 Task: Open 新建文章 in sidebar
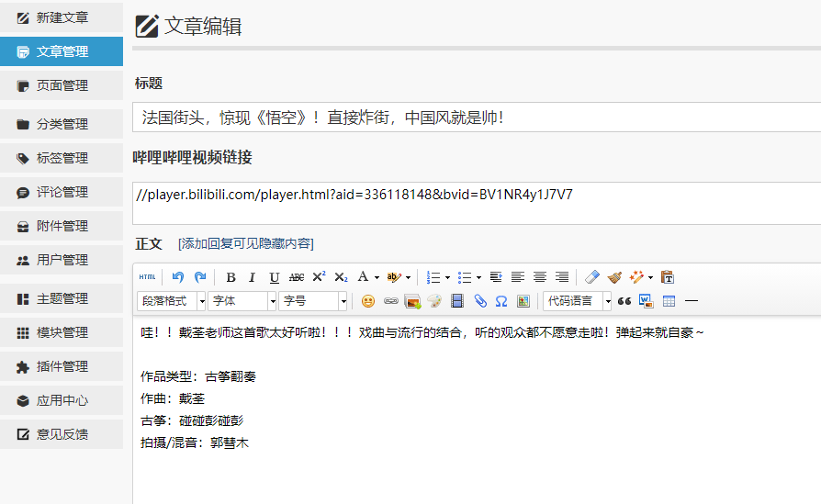(x=62, y=17)
